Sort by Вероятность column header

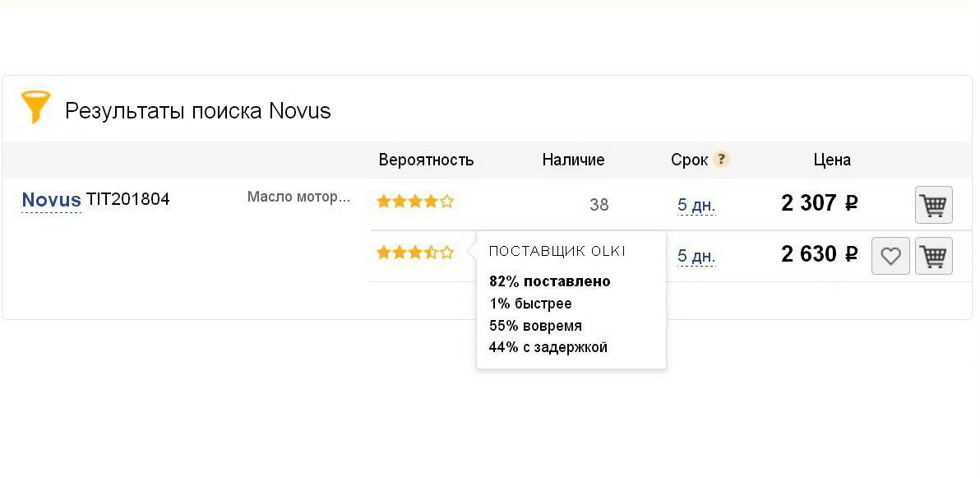coord(426,160)
